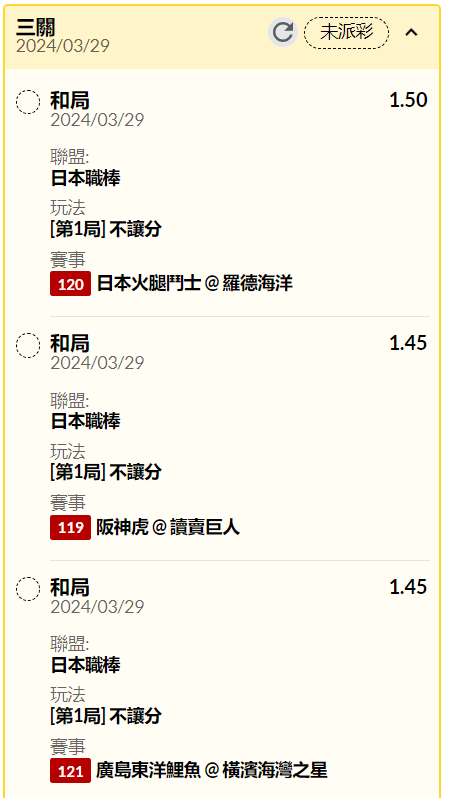The height and width of the screenshot is (798, 450).
Task: Open the 廣島東洋鯉魚 @ 橫濱海灣之星 match
Action: [212, 771]
